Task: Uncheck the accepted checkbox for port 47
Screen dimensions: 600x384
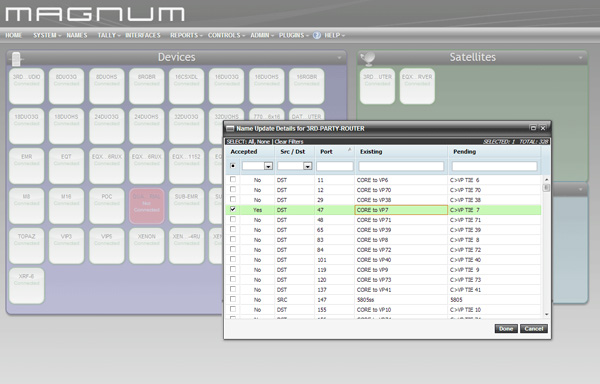Action: point(233,209)
